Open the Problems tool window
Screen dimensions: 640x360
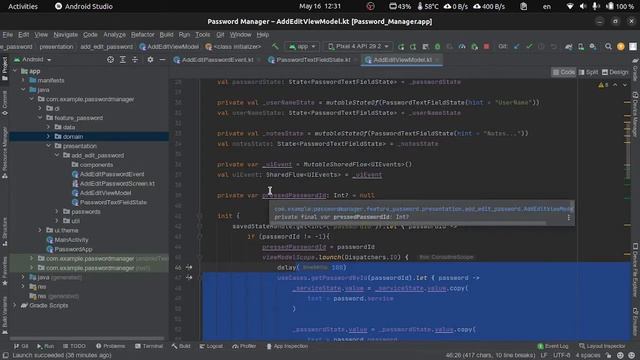111,346
